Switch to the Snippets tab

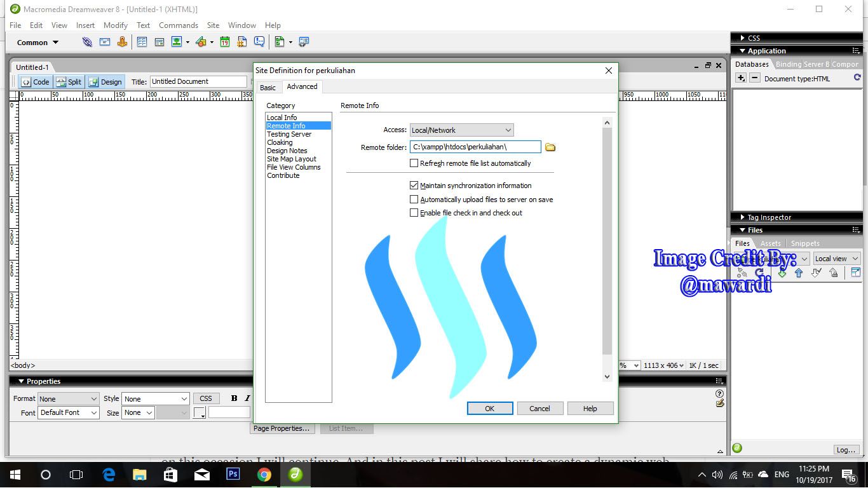click(805, 243)
